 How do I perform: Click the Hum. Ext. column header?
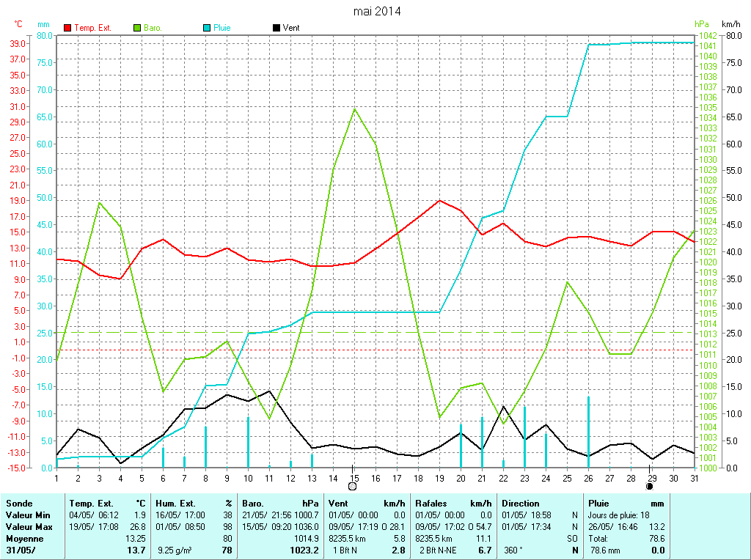(x=176, y=504)
